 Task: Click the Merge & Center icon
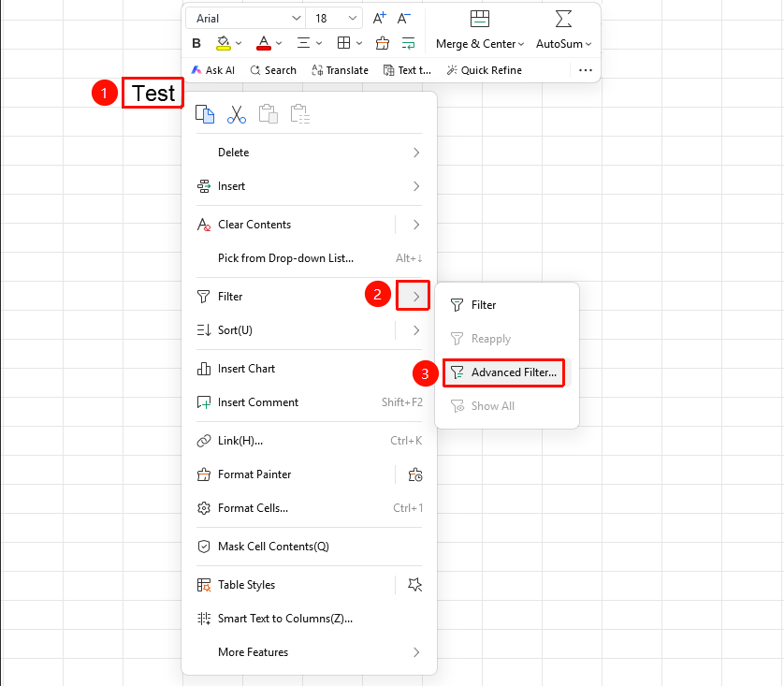click(x=480, y=19)
